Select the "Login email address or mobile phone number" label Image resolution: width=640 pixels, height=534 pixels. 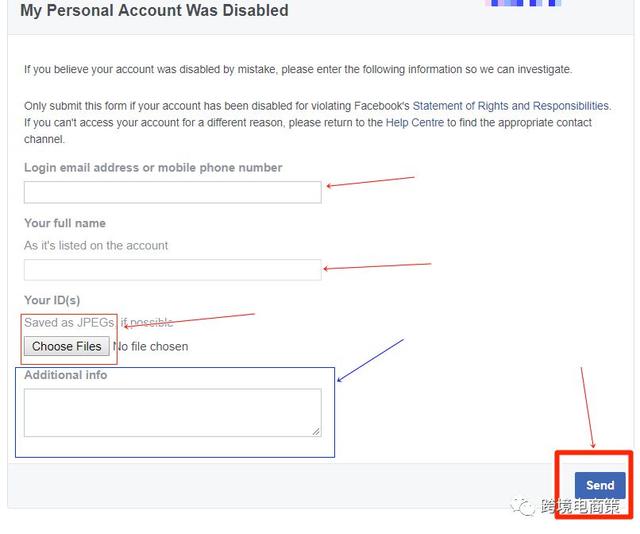pyautogui.click(x=153, y=168)
